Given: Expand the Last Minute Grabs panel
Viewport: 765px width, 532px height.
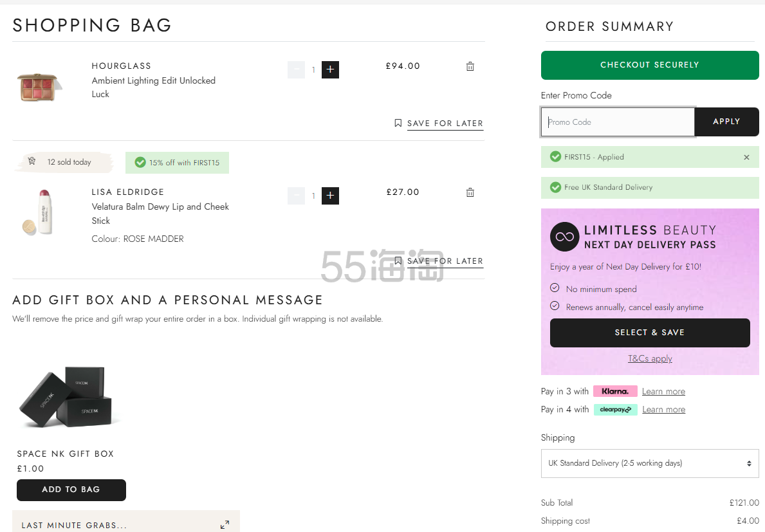Looking at the screenshot, I should (x=225, y=525).
